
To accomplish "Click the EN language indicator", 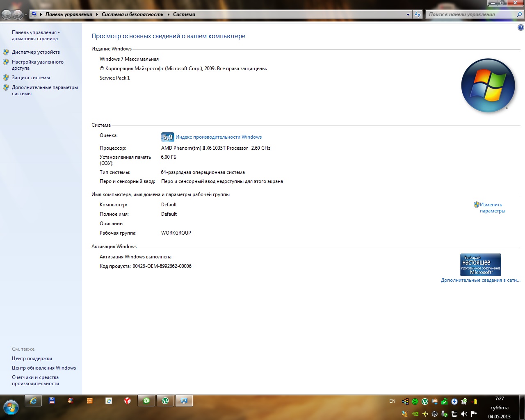I will tap(393, 401).
